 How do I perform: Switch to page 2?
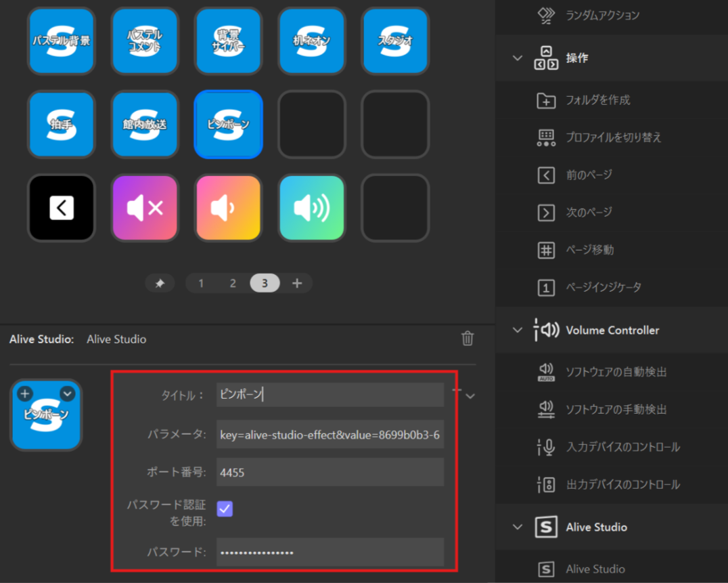click(x=233, y=284)
